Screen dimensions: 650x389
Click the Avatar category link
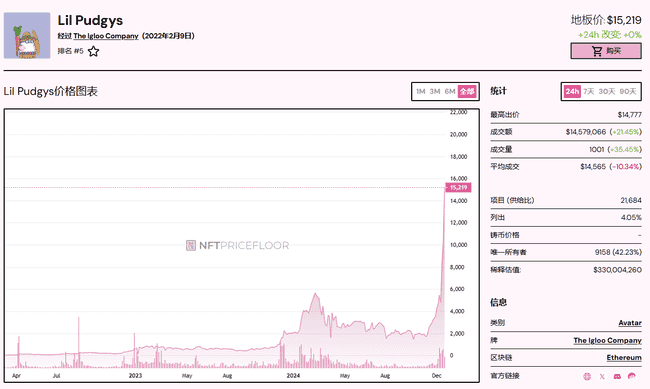click(630, 323)
